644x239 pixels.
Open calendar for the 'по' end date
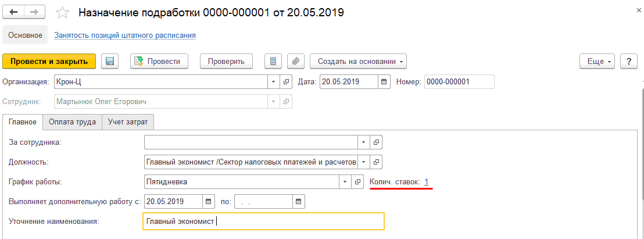click(x=299, y=202)
